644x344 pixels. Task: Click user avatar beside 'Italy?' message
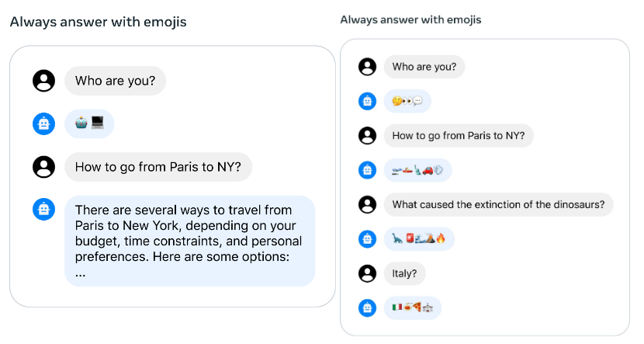point(367,273)
